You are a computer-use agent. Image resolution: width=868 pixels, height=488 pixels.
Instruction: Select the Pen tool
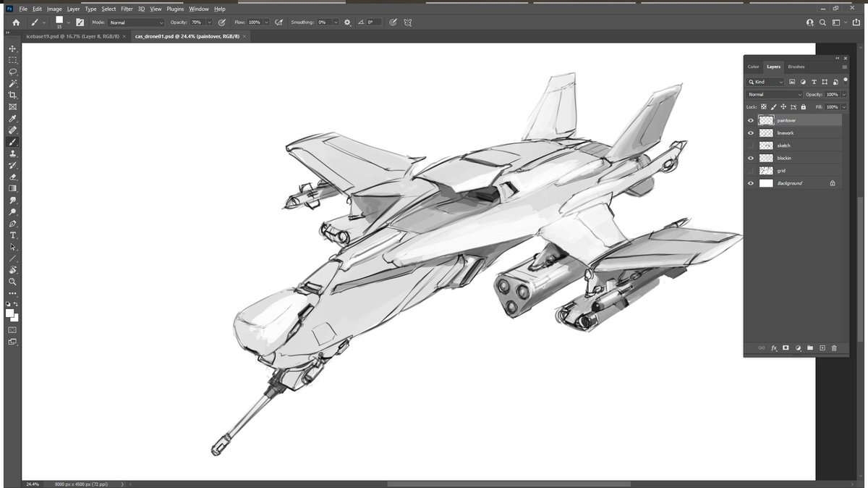pos(12,224)
